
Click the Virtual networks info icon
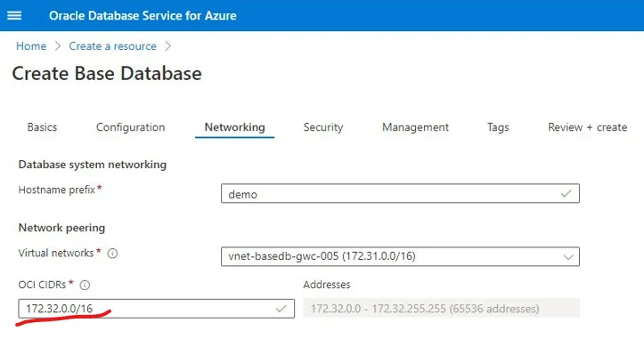(112, 254)
